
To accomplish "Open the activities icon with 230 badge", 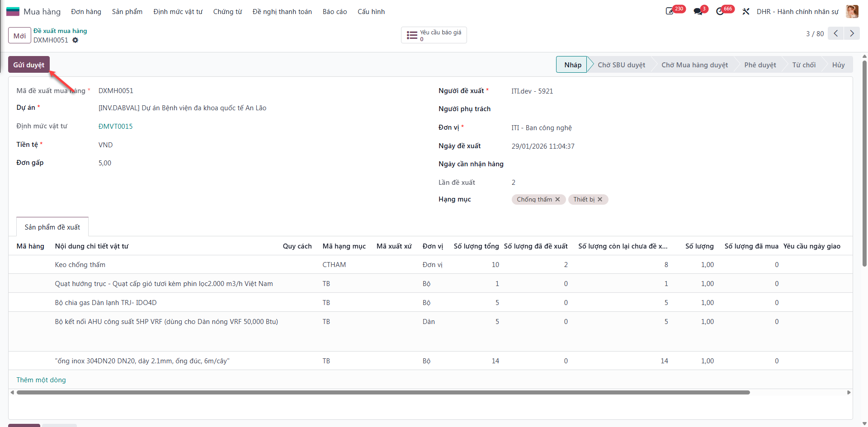I will point(670,11).
